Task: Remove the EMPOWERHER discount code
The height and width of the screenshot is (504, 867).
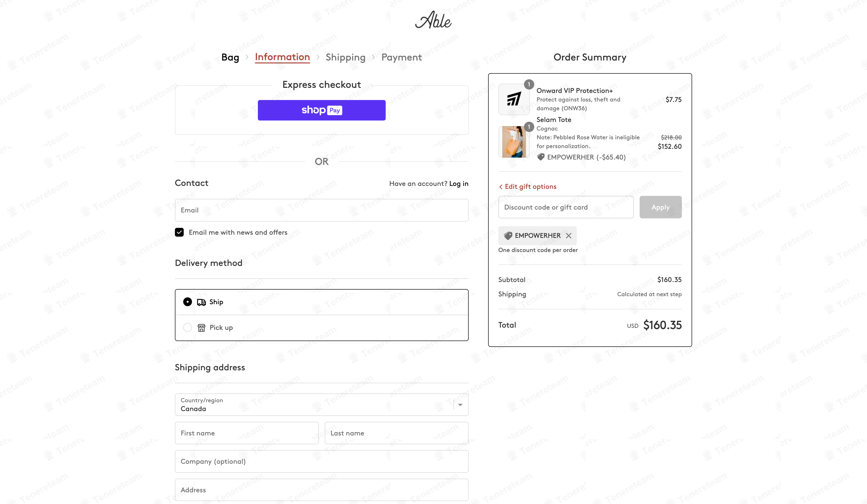Action: point(569,236)
